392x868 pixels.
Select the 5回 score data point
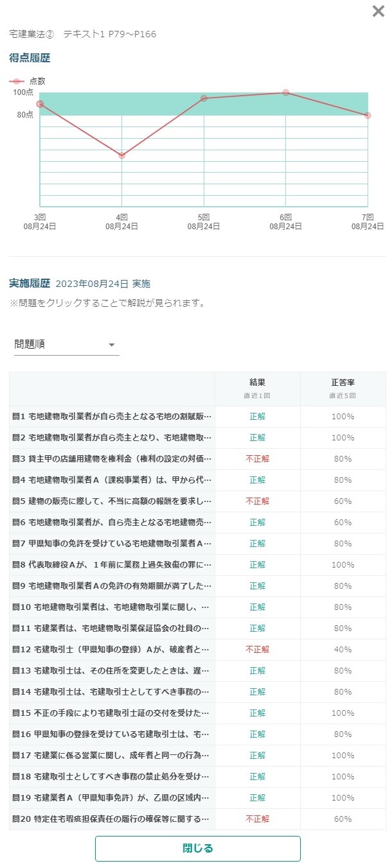point(204,98)
